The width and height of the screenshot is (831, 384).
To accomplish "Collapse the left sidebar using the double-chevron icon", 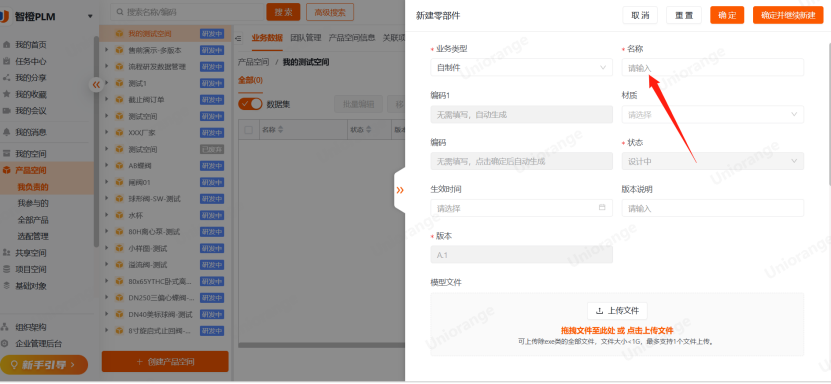I will pyautogui.click(x=96, y=84).
